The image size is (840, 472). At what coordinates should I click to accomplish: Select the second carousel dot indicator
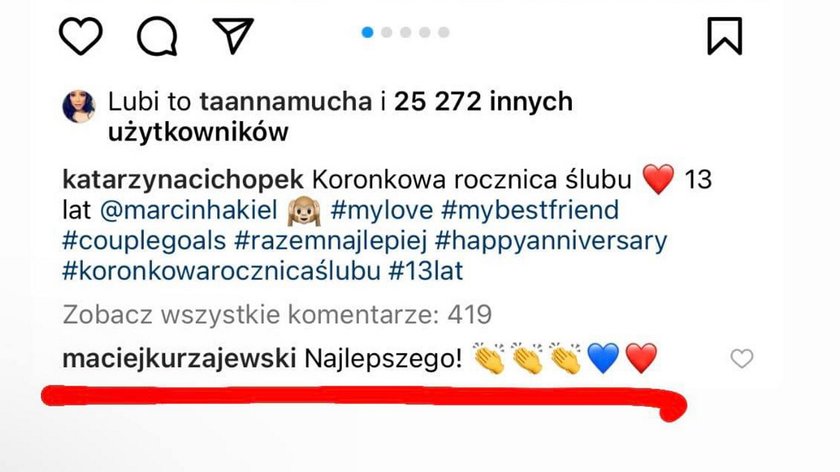tap(387, 33)
